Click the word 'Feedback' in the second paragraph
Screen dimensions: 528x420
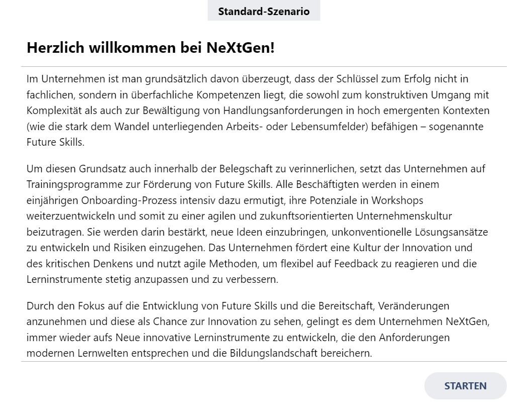pos(356,264)
